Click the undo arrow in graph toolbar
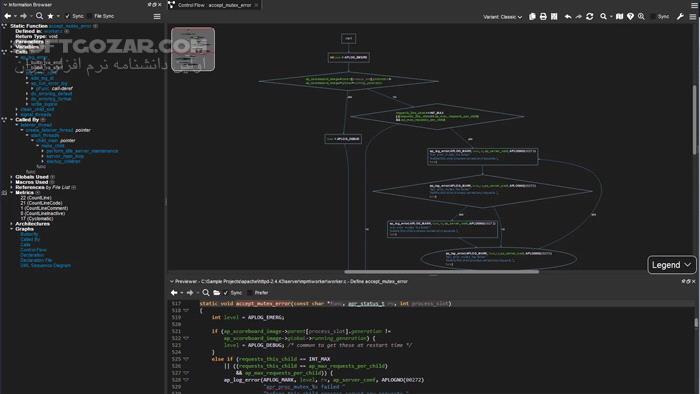This screenshot has height=394, width=700. point(568,17)
